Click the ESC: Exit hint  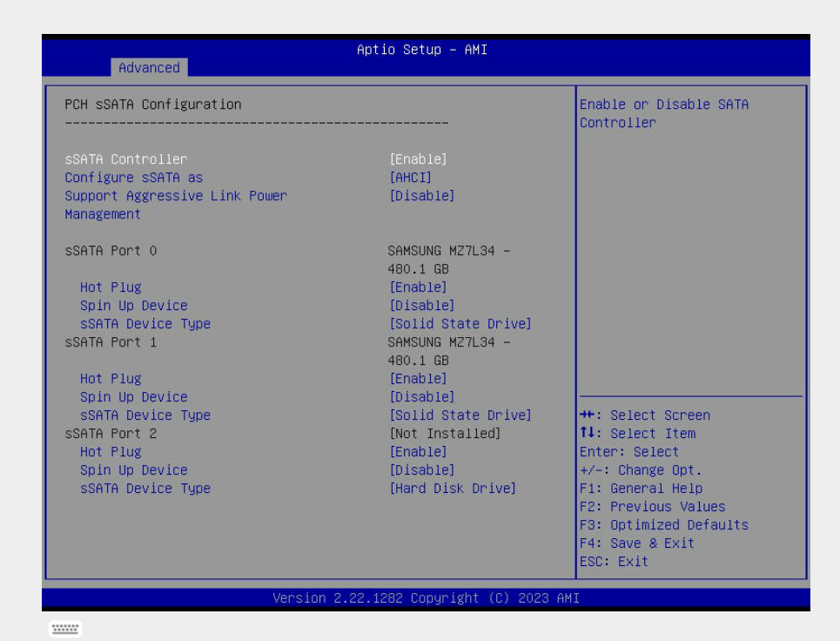coord(614,562)
